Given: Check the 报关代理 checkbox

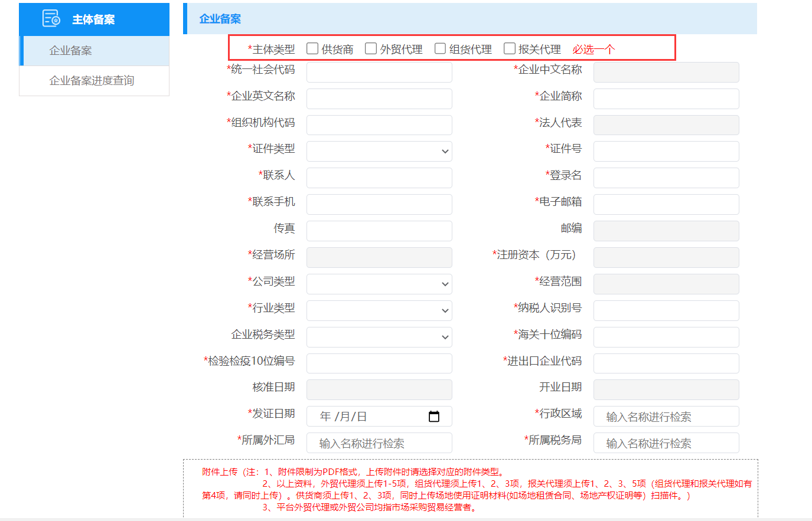Looking at the screenshot, I should pyautogui.click(x=509, y=48).
